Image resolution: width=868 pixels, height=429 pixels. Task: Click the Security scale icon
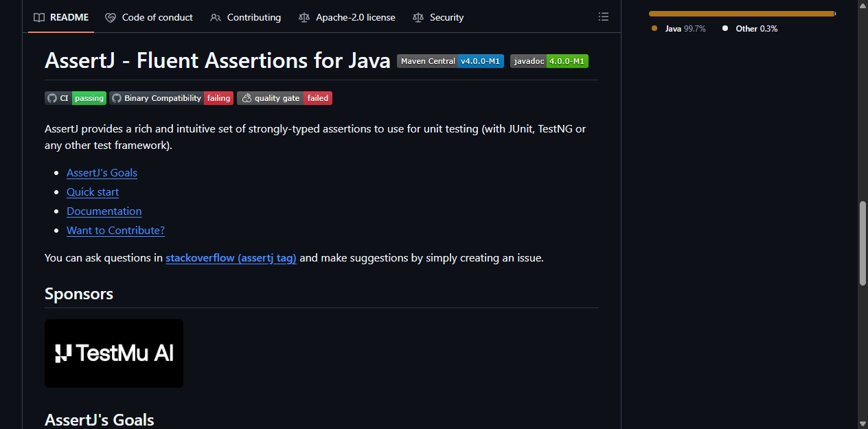[x=418, y=17]
